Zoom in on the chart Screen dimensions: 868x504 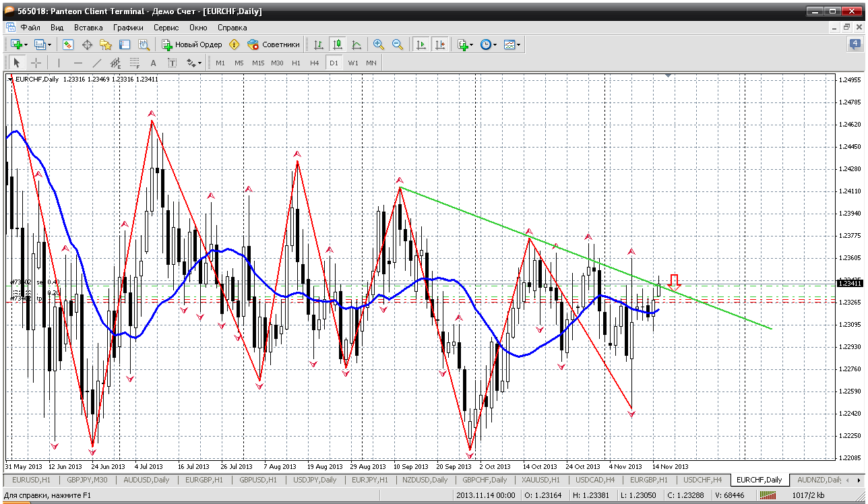pyautogui.click(x=379, y=44)
